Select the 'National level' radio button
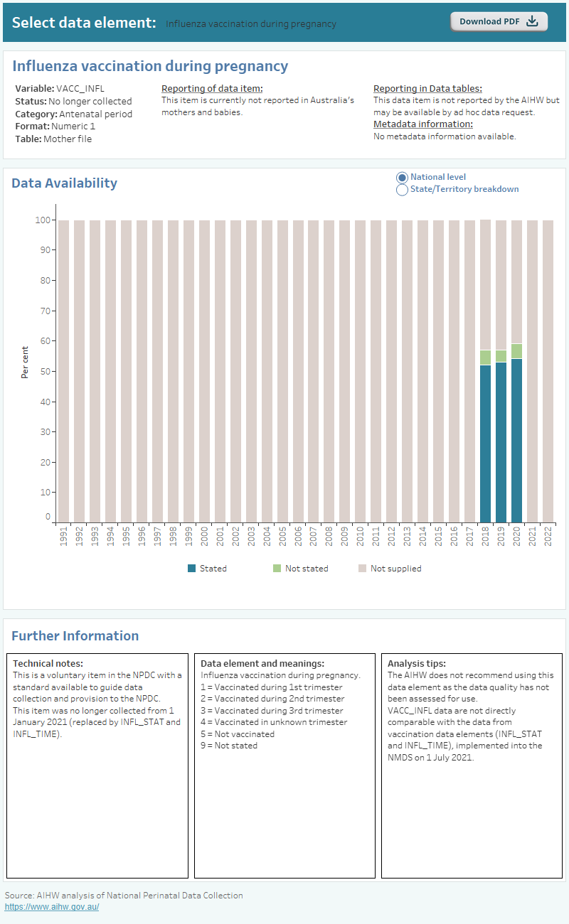 [401, 177]
